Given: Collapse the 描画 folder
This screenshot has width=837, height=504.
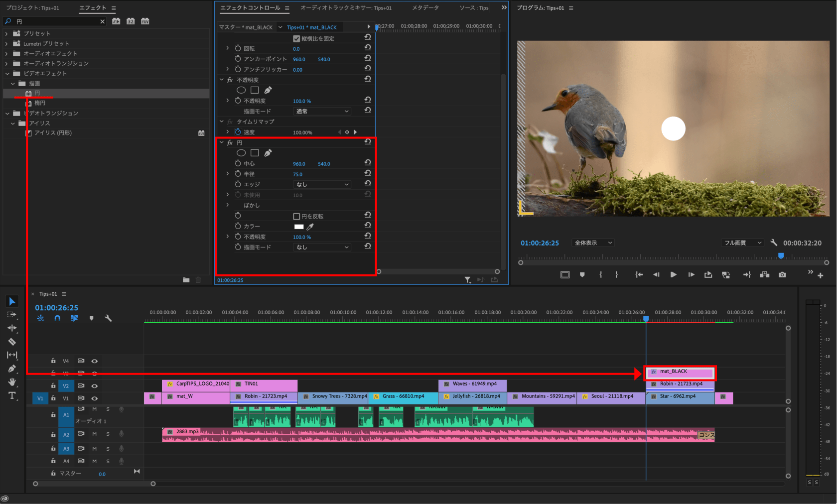Looking at the screenshot, I should click(x=12, y=83).
